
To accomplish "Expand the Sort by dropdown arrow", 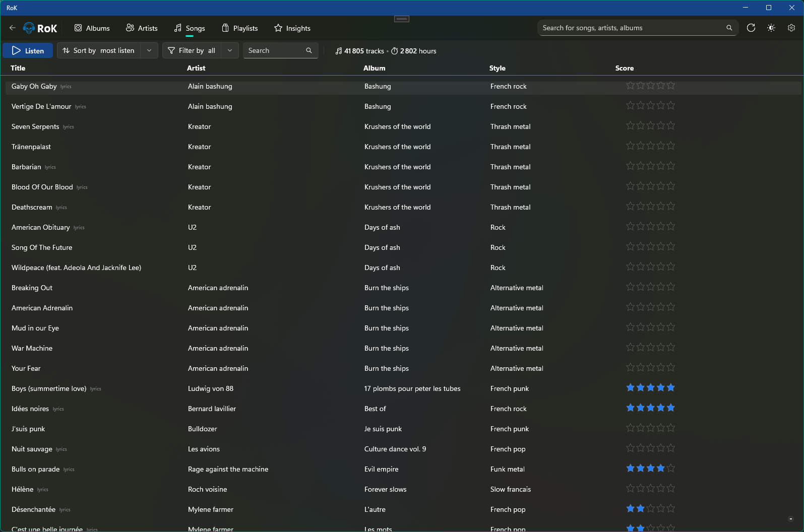I will [x=149, y=51].
